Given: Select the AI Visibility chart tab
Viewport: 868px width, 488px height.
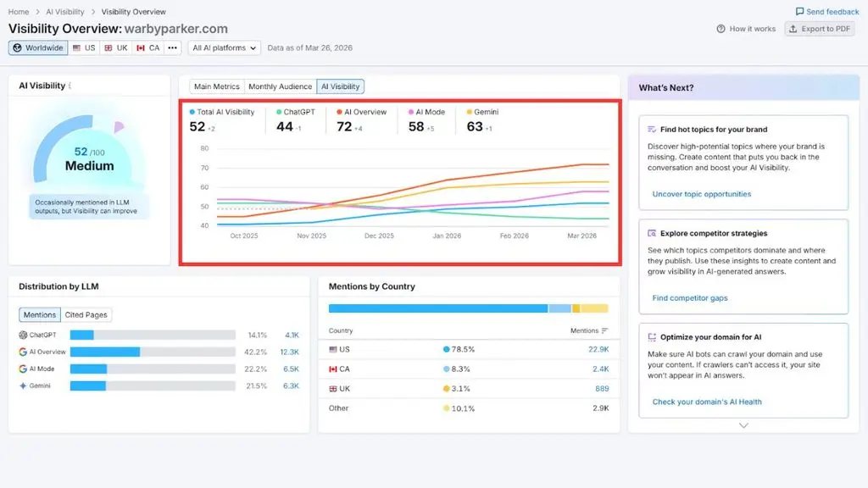Looking at the screenshot, I should point(341,86).
